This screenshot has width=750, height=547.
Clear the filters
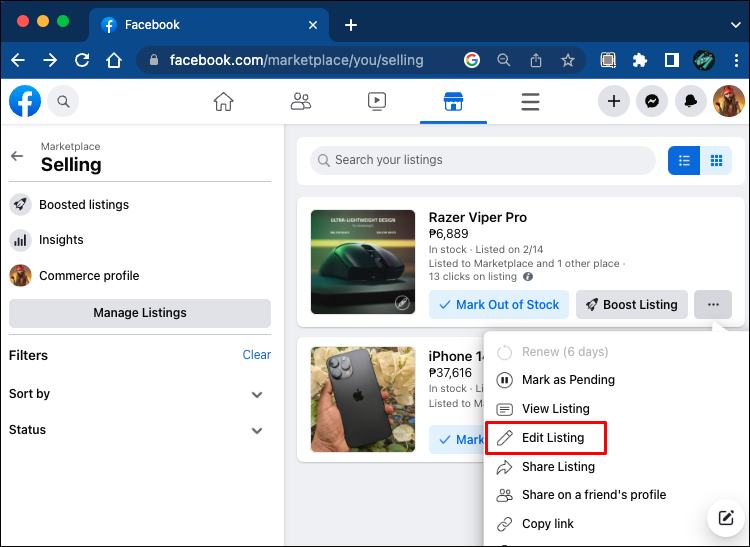tap(256, 355)
